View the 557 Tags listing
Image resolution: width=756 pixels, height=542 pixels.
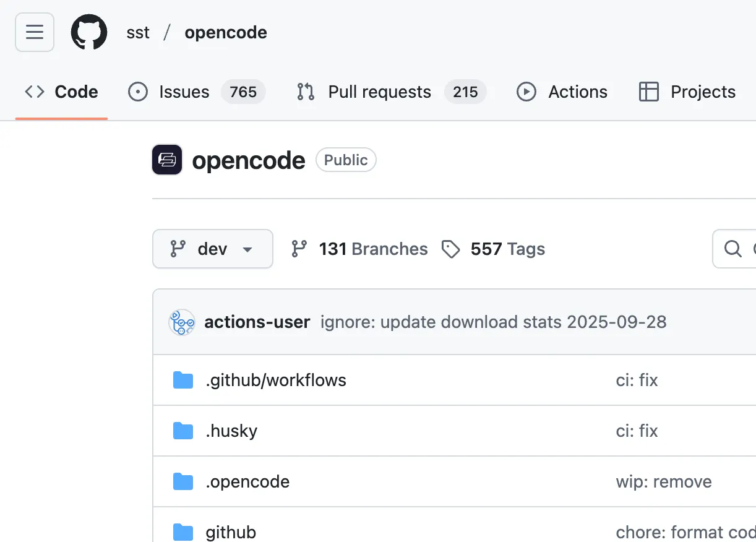508,249
